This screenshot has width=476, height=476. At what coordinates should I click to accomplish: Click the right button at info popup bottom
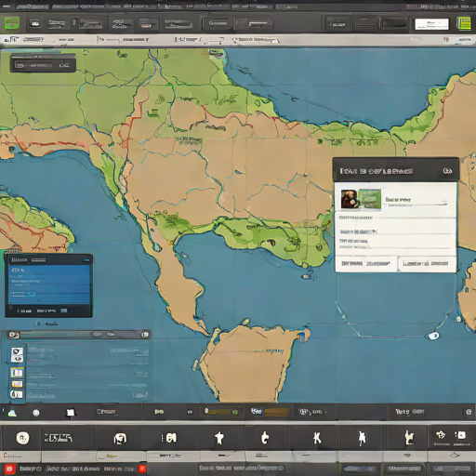[426, 264]
